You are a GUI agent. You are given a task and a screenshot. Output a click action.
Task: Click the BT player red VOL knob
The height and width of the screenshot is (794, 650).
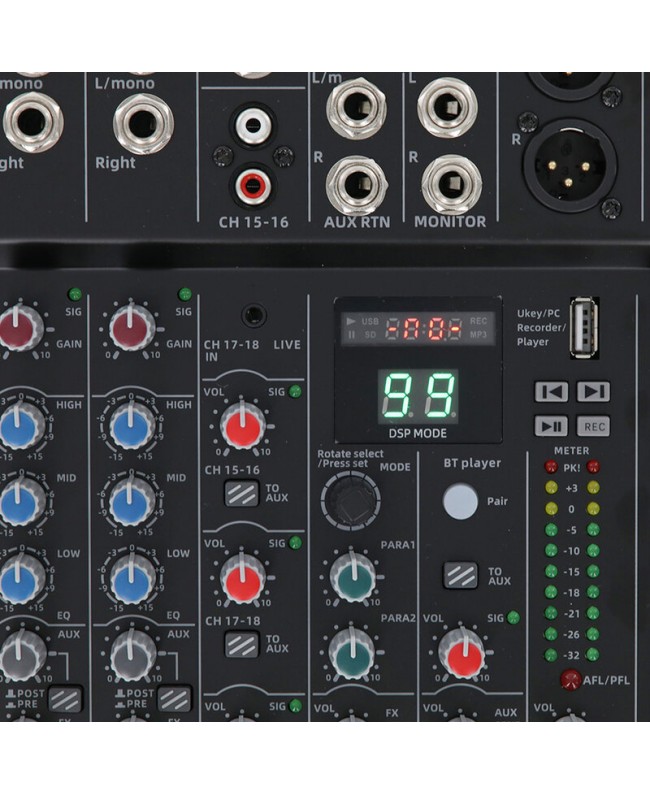tap(461, 654)
